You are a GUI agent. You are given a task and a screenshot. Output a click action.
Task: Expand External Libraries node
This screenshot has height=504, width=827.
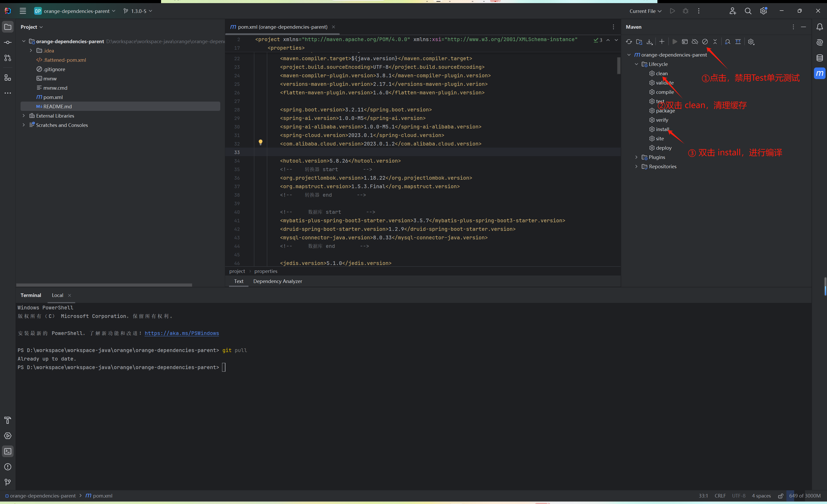(24, 116)
